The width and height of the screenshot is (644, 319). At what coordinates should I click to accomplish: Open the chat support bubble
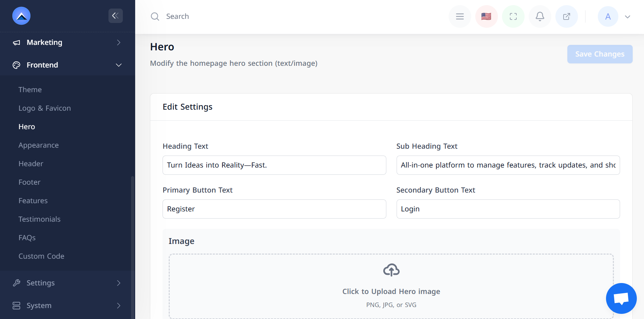621,298
